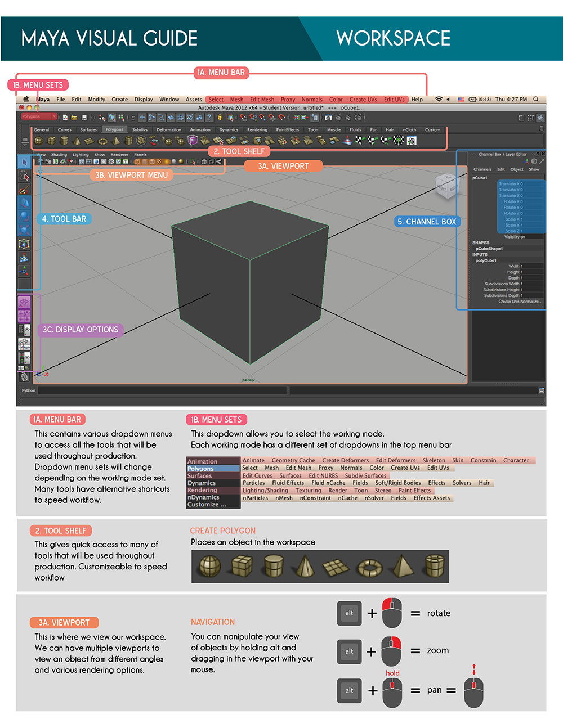Click pCubeShape1 under SHAPES
Viewport: 563px width, 728px height.
coord(489,249)
